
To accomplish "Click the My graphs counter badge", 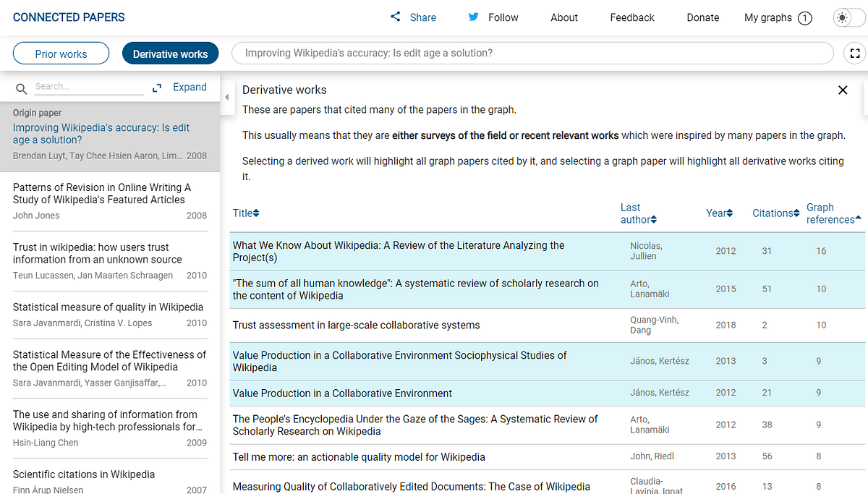I will pyautogui.click(x=804, y=18).
